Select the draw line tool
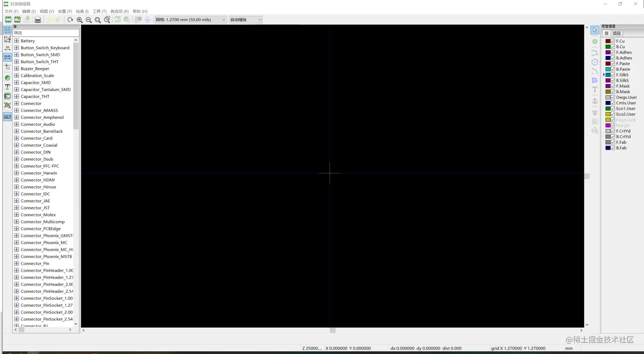 click(595, 52)
